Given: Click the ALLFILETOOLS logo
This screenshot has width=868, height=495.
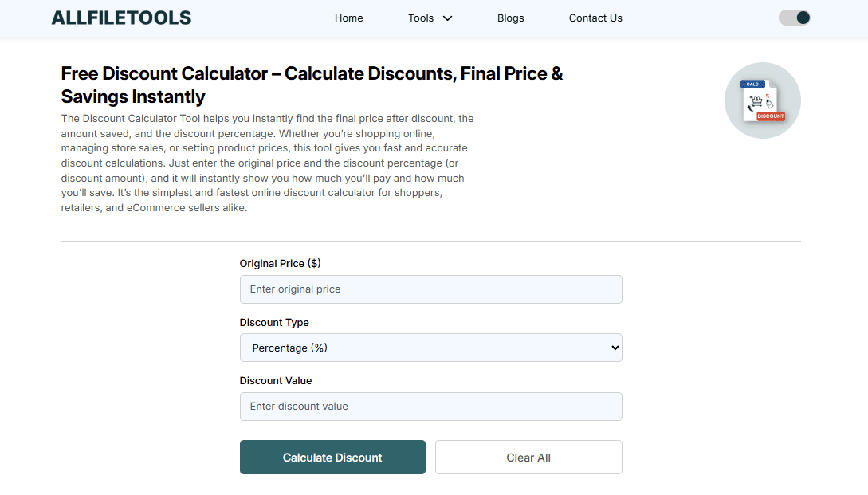Looking at the screenshot, I should [x=121, y=18].
